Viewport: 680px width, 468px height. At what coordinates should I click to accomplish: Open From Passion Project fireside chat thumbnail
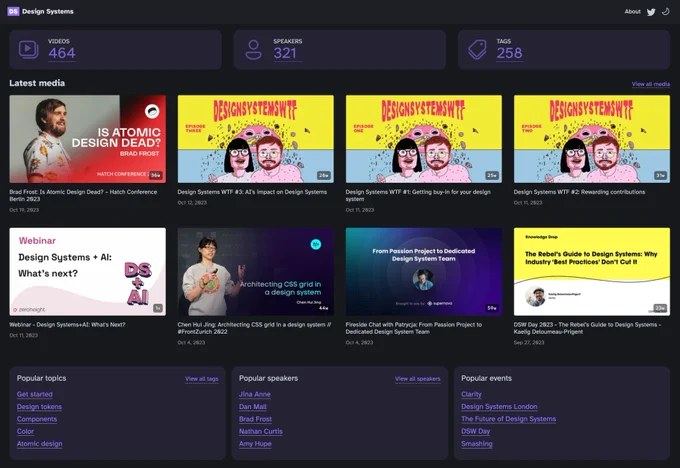(424, 272)
